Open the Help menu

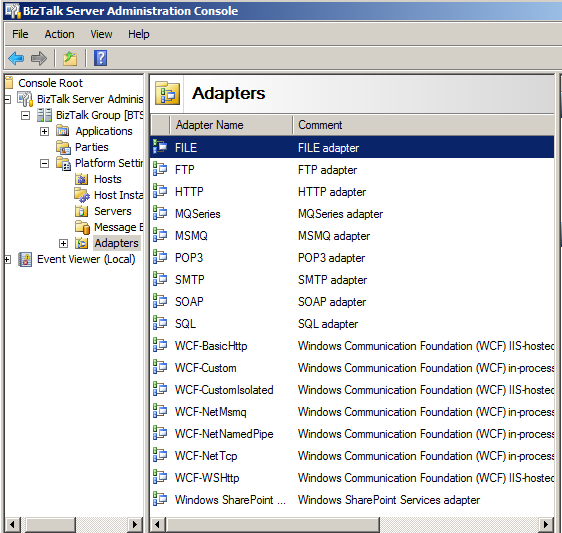coord(139,34)
